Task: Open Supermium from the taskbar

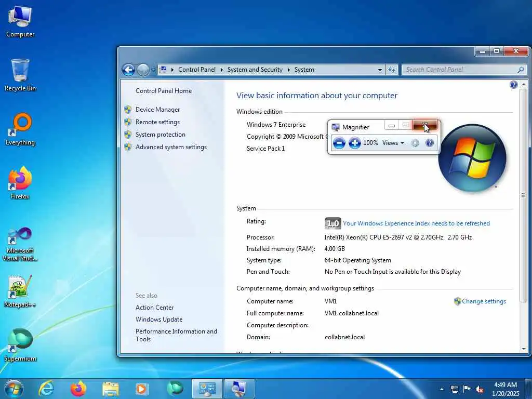Action: [175, 389]
